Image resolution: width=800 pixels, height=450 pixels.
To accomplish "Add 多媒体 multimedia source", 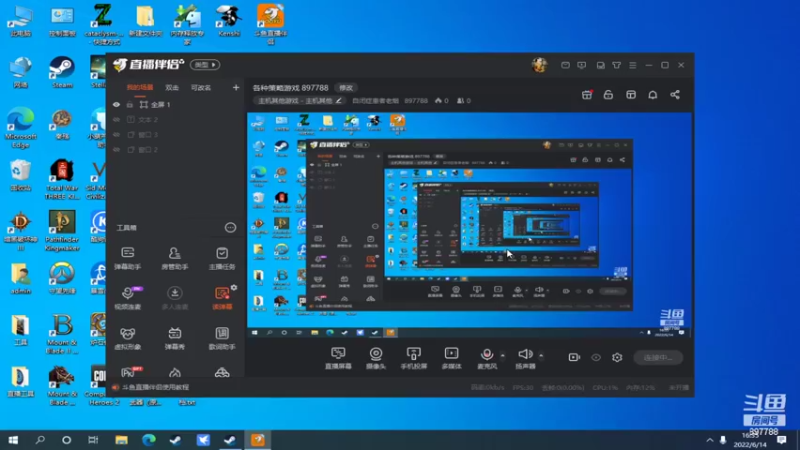I will click(452, 358).
